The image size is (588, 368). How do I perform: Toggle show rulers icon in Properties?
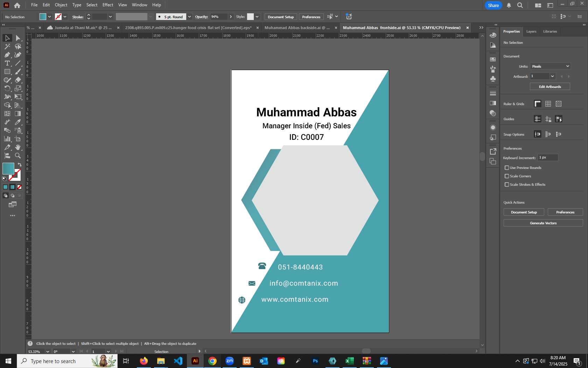pyautogui.click(x=538, y=104)
